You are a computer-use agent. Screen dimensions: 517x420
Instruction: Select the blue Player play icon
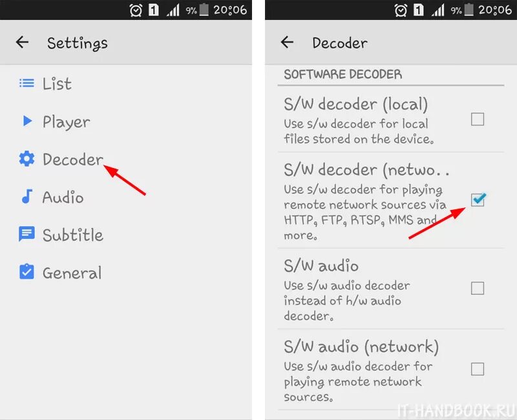click(27, 121)
